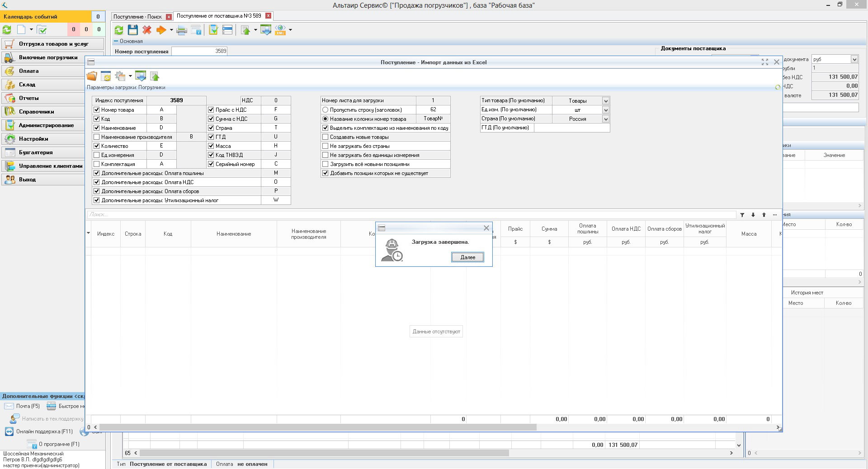Screen dimensions: 868x469
Task: Click the up arrow icon above the import grid
Action: pos(764,215)
